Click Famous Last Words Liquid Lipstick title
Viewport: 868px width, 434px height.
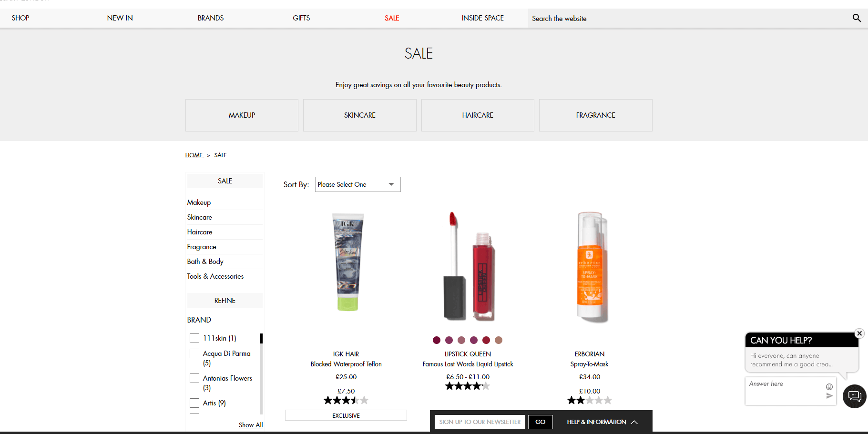click(468, 364)
